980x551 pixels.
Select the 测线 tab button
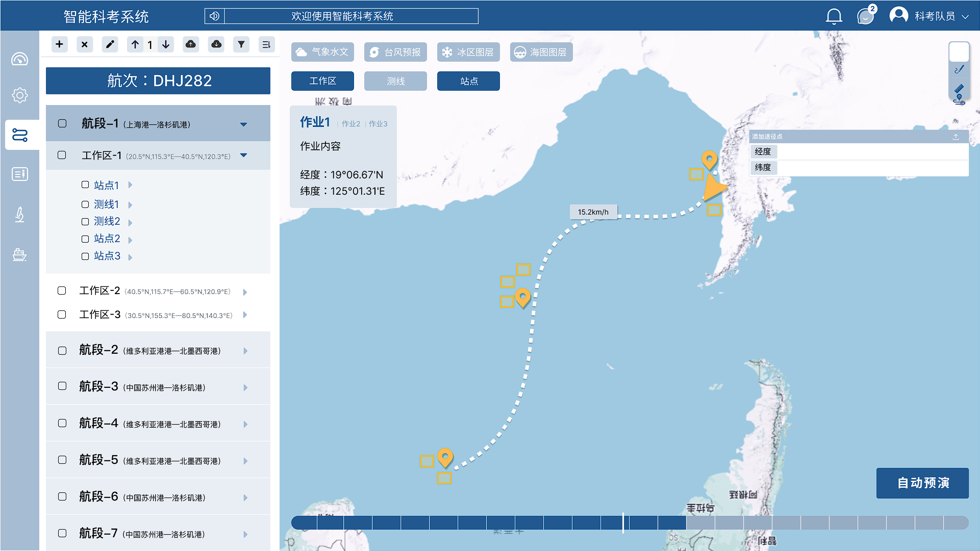395,81
